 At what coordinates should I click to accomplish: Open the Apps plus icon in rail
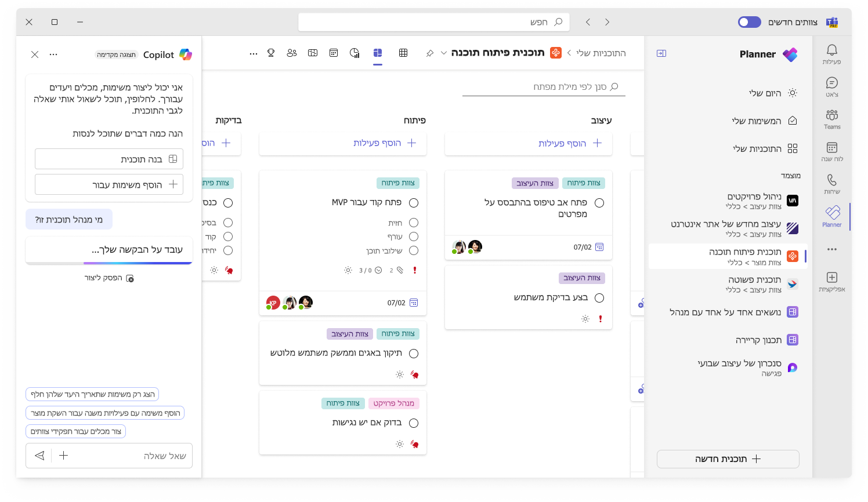pyautogui.click(x=831, y=281)
